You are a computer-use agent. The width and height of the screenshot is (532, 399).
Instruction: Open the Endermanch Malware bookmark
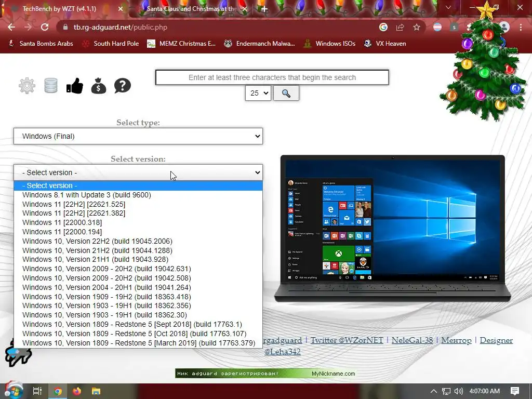pyautogui.click(x=260, y=44)
